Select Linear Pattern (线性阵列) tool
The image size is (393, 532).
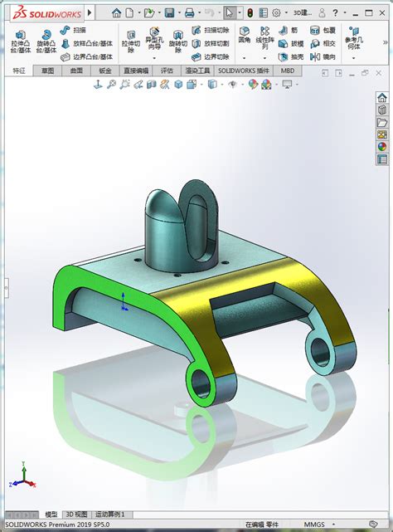point(264,38)
